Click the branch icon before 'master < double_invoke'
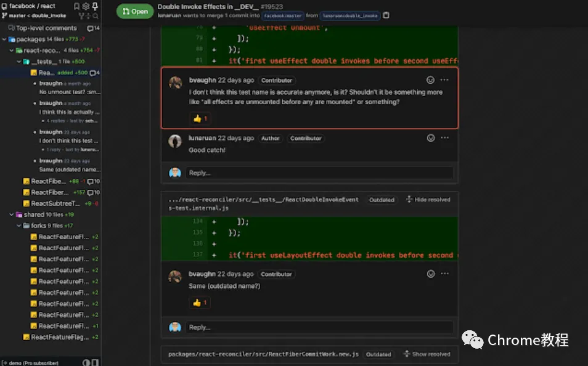This screenshot has height=366, width=588. click(x=4, y=15)
